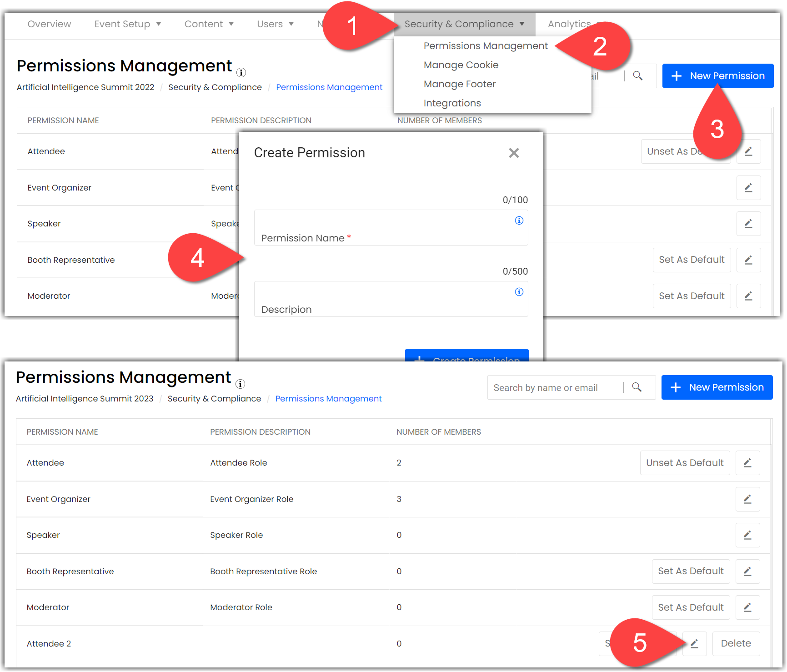
Task: Click Event Organizer Role description in lower table
Action: pos(251,499)
